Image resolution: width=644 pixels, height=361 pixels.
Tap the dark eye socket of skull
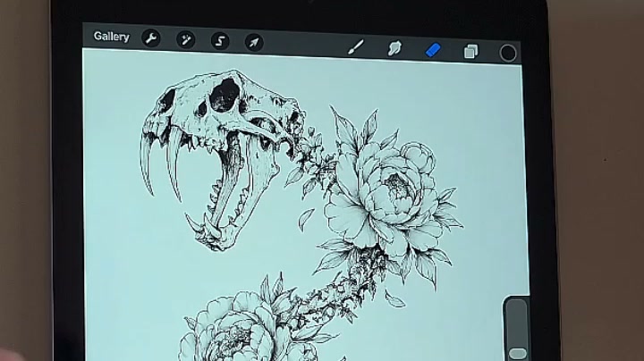(225, 96)
